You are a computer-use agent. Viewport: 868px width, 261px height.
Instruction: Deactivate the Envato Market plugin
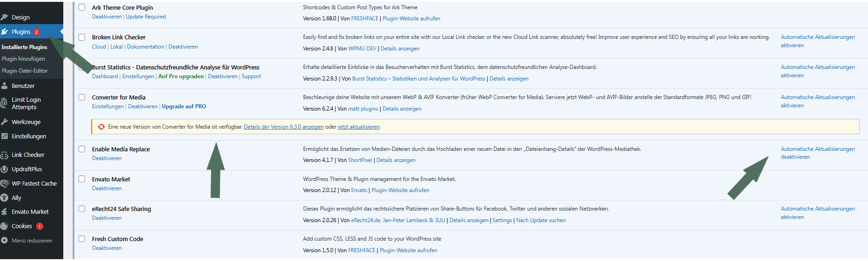coord(107,188)
